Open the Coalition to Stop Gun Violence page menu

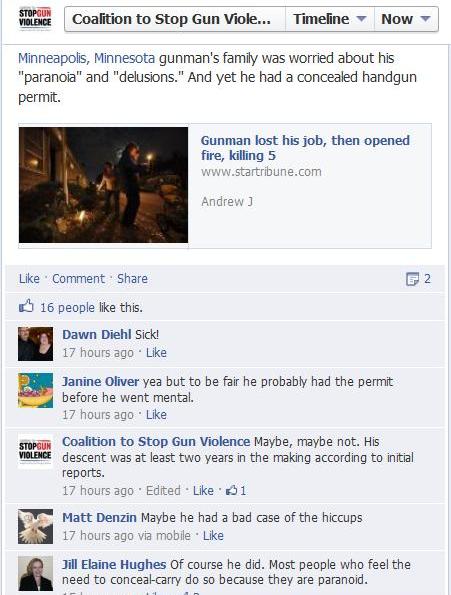175,19
